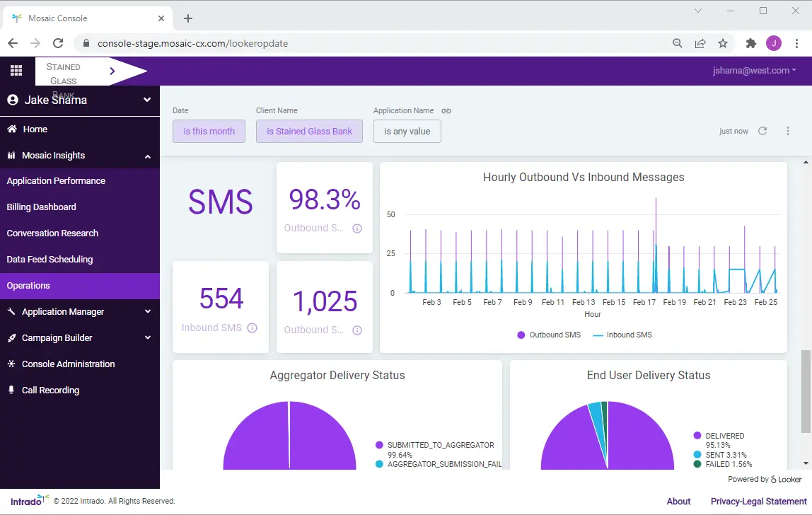This screenshot has height=515, width=812.
Task: Click the info icon on the 98.3% tile
Action: click(357, 228)
